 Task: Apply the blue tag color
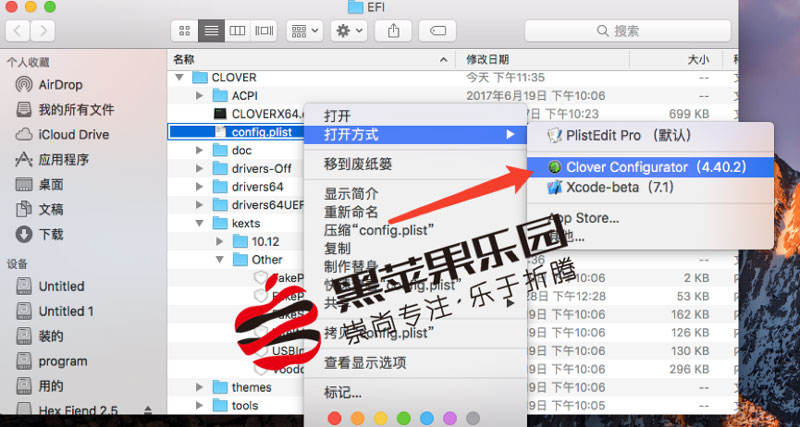pyautogui.click(x=427, y=418)
